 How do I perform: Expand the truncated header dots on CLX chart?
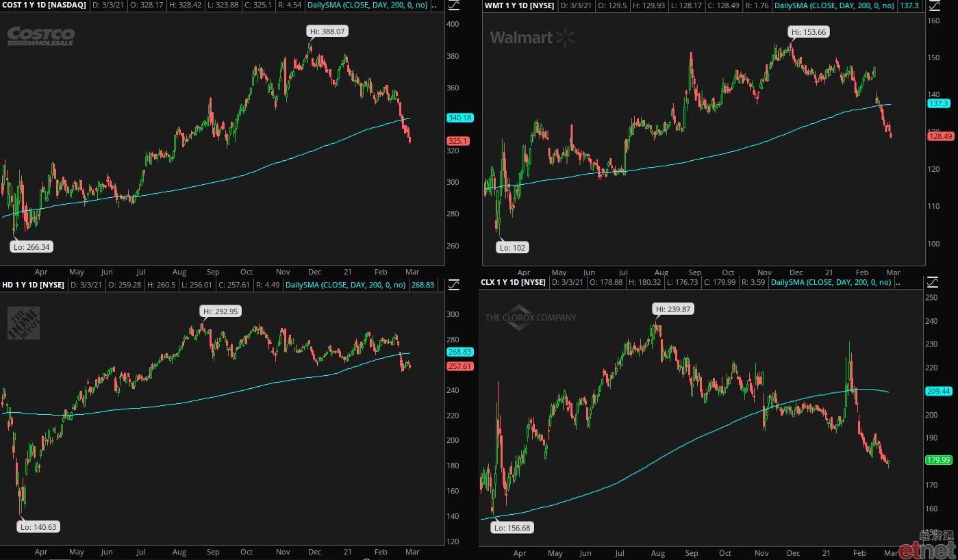pos(898,283)
